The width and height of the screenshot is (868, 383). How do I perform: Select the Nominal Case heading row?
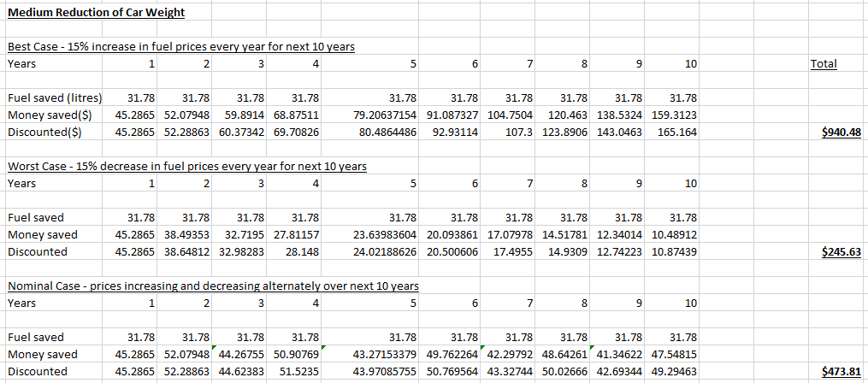tap(213, 286)
